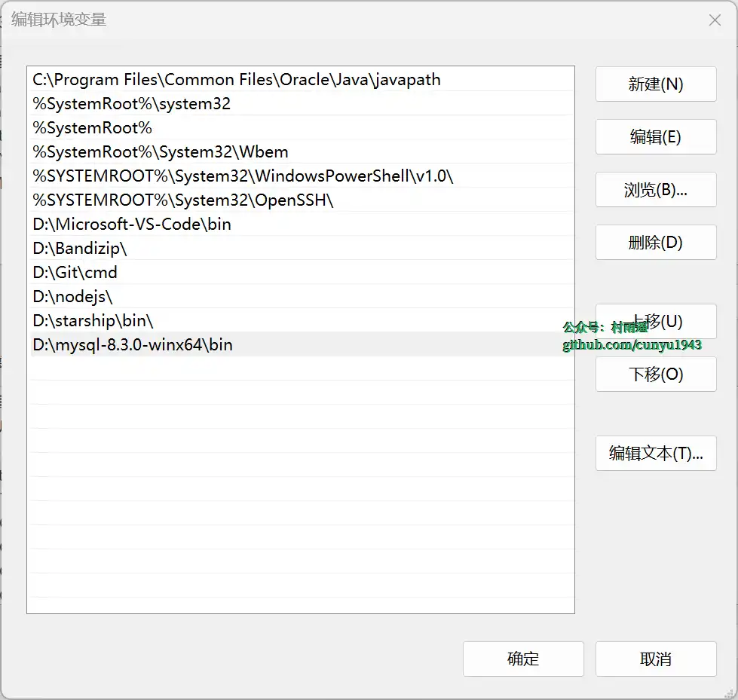Close the 编辑环境变量 dialog window
The image size is (738, 700).
[x=715, y=20]
